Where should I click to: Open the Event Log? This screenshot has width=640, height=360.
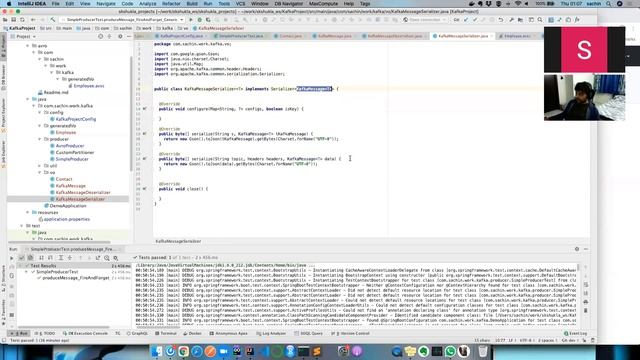576,333
